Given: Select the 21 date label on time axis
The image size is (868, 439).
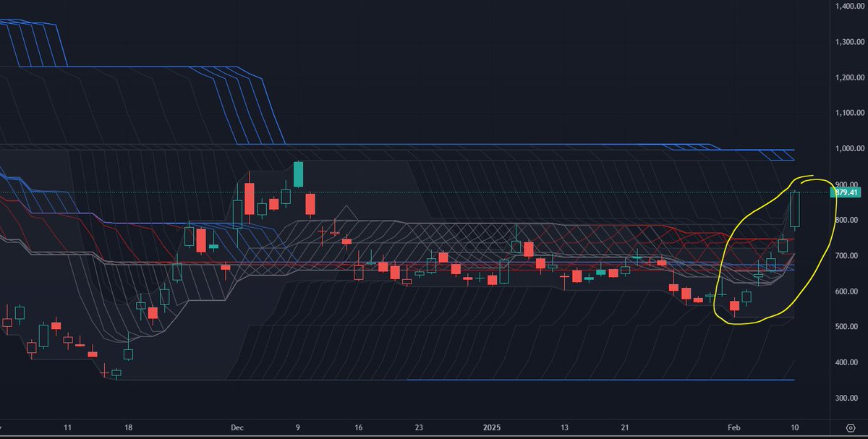Looking at the screenshot, I should [x=626, y=427].
